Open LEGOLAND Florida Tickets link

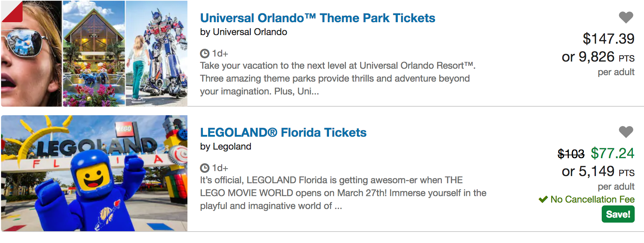point(283,132)
